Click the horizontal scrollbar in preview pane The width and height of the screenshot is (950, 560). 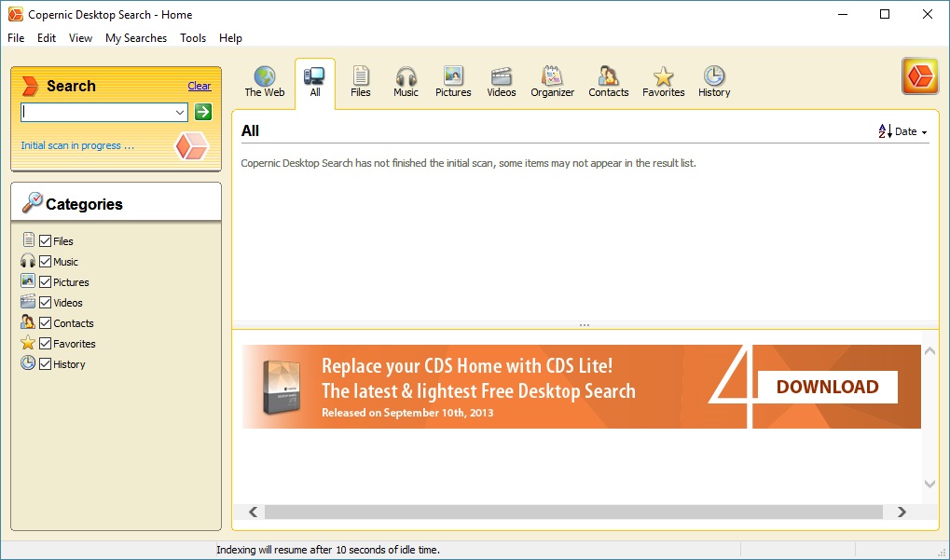pos(572,512)
